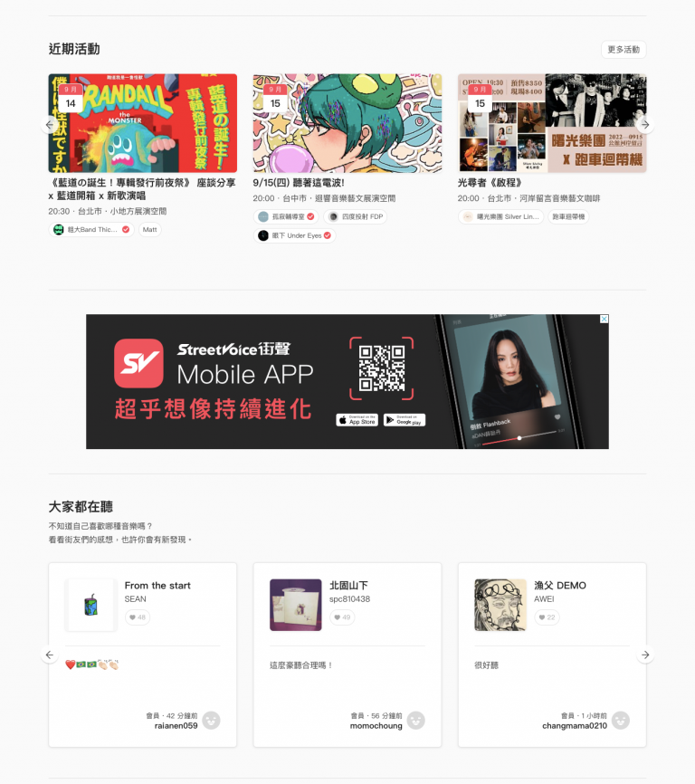Like the 漁父 DEMO track
This screenshot has height=784, width=695.
pos(547,617)
